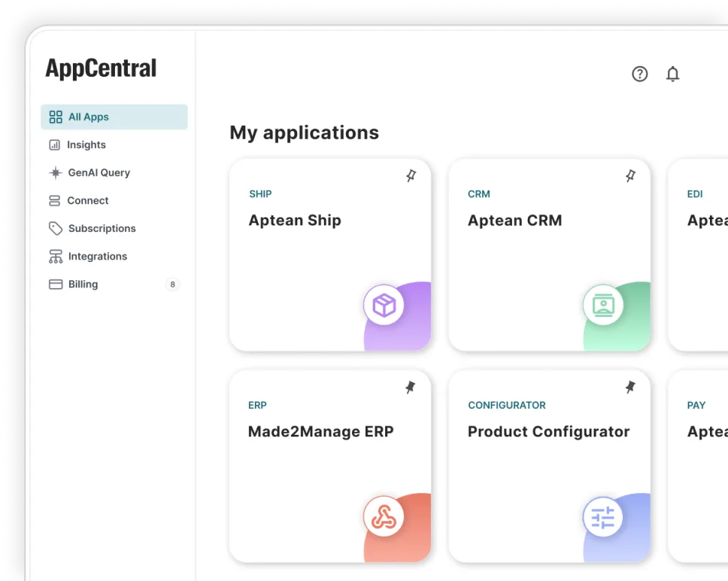Screen dimensions: 728x581
Task: Click the PAY category label
Action: point(696,406)
